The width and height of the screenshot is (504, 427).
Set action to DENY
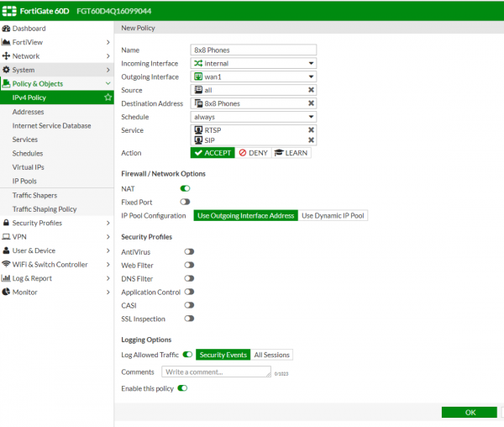coord(254,153)
